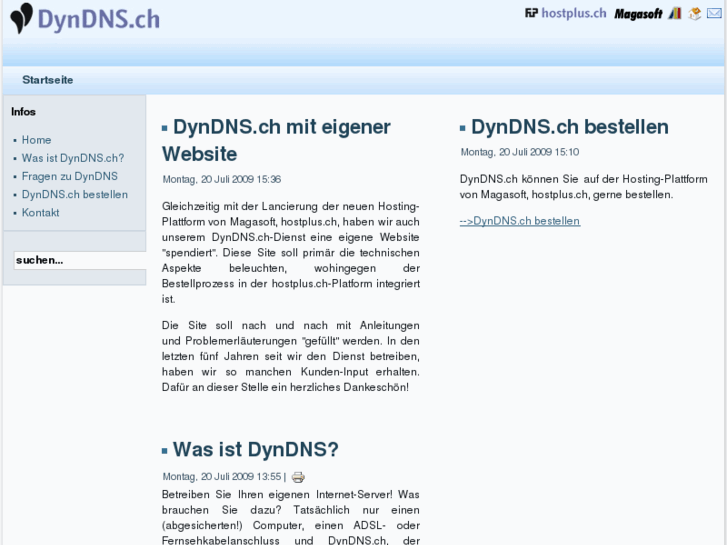
Task: Open the hostplus.ch logo link
Action: coord(566,13)
